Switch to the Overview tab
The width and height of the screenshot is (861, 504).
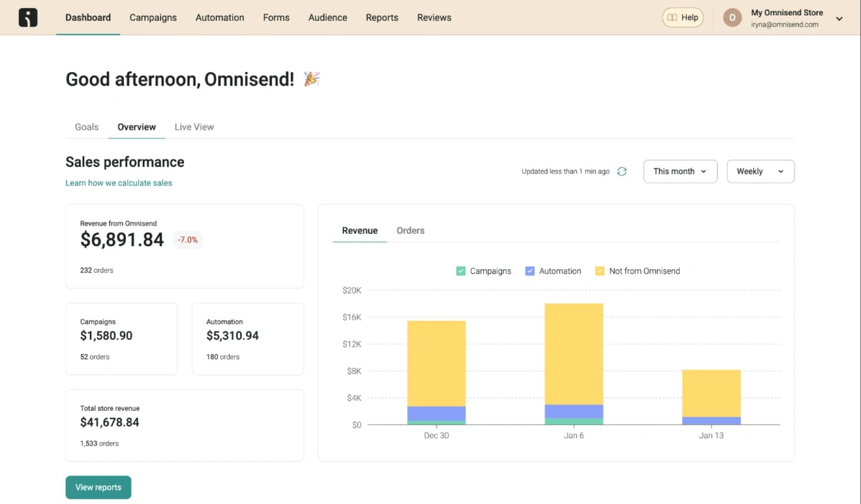pyautogui.click(x=137, y=127)
